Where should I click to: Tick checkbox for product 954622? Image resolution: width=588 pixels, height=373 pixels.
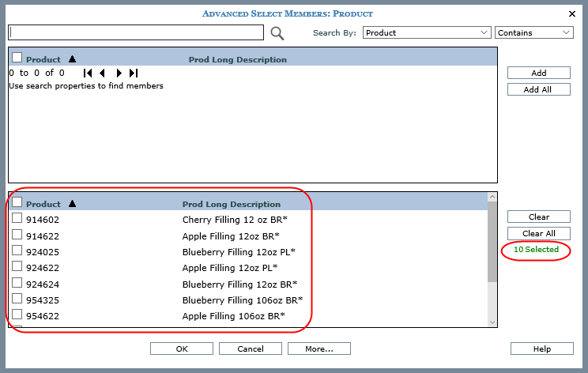[17, 314]
